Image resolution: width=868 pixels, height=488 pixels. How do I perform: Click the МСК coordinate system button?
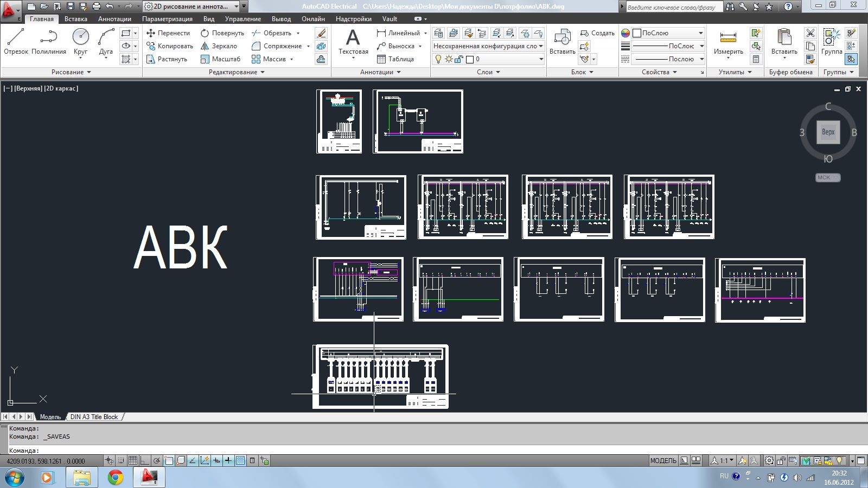pyautogui.click(x=828, y=177)
